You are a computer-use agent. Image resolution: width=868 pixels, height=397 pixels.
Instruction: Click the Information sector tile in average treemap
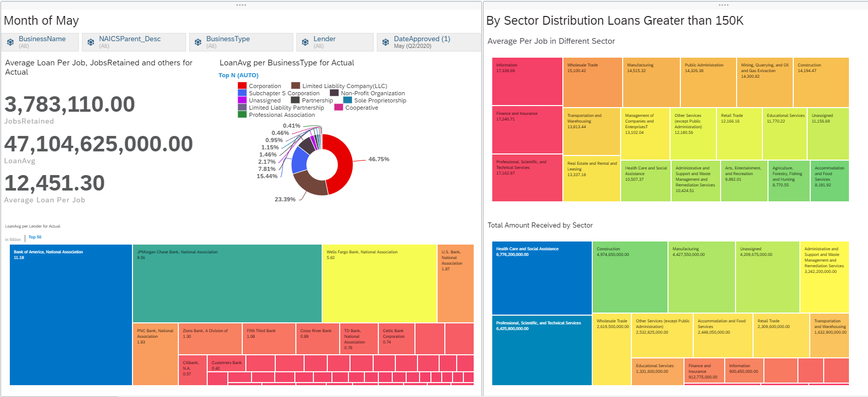[x=527, y=81]
